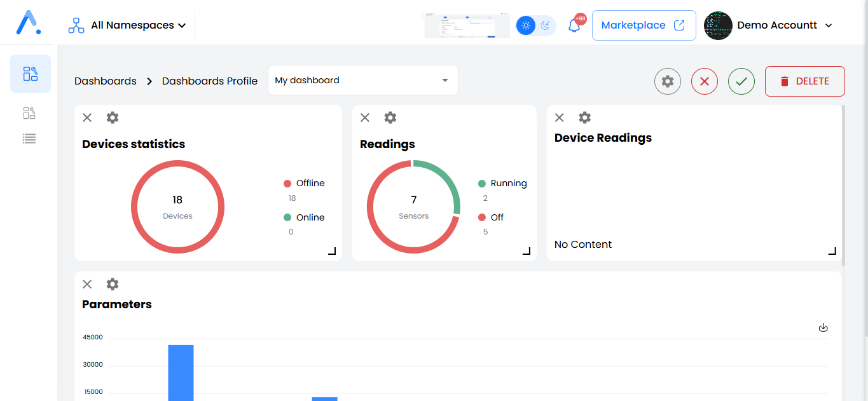This screenshot has width=868, height=401.
Task: Open settings for the Devices statistics widget
Action: coord(113,117)
